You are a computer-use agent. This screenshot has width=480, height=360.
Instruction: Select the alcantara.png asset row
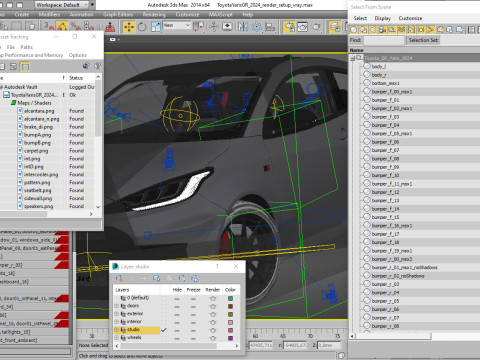(x=39, y=111)
